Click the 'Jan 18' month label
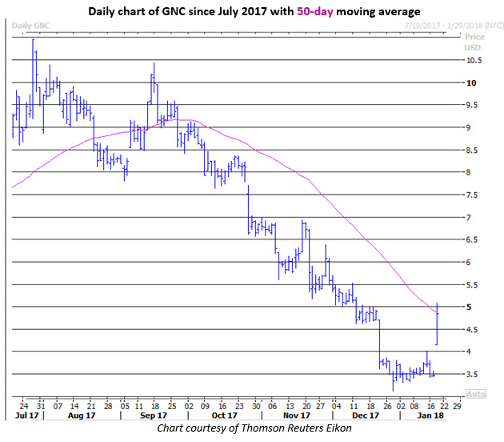This screenshot has height=442, width=504. [x=430, y=416]
